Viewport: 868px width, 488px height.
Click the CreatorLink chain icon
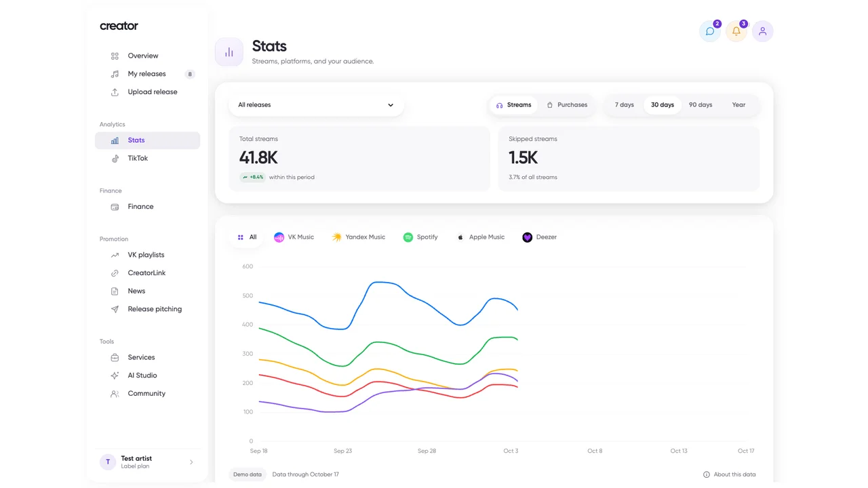115,273
